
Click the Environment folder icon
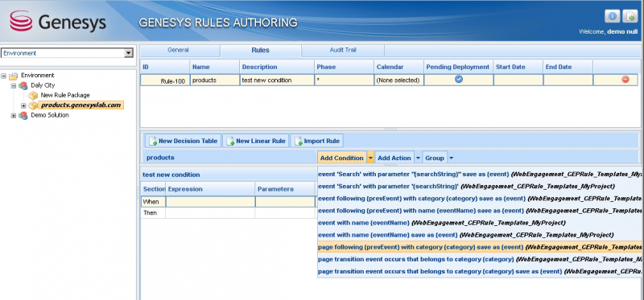[x=14, y=76]
